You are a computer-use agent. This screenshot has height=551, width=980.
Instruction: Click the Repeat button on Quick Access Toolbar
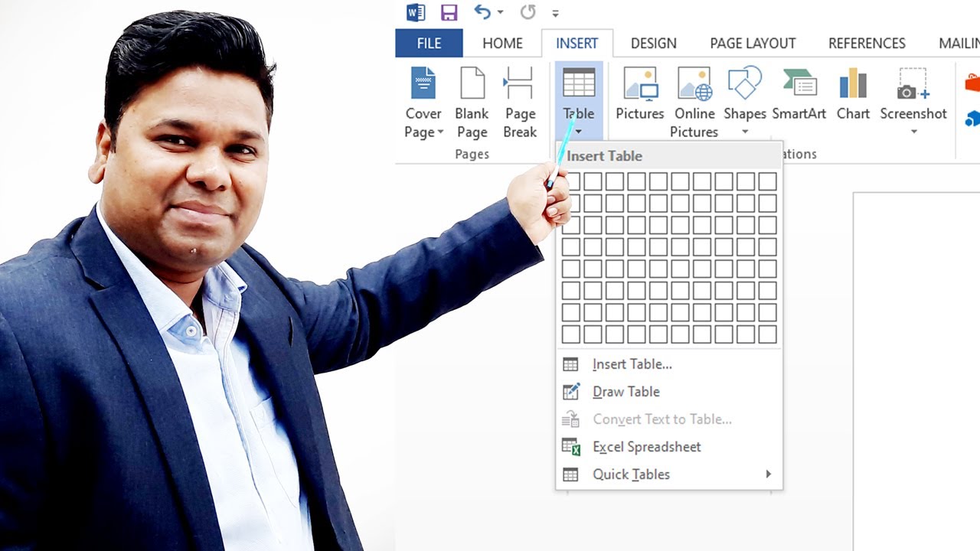pos(527,12)
